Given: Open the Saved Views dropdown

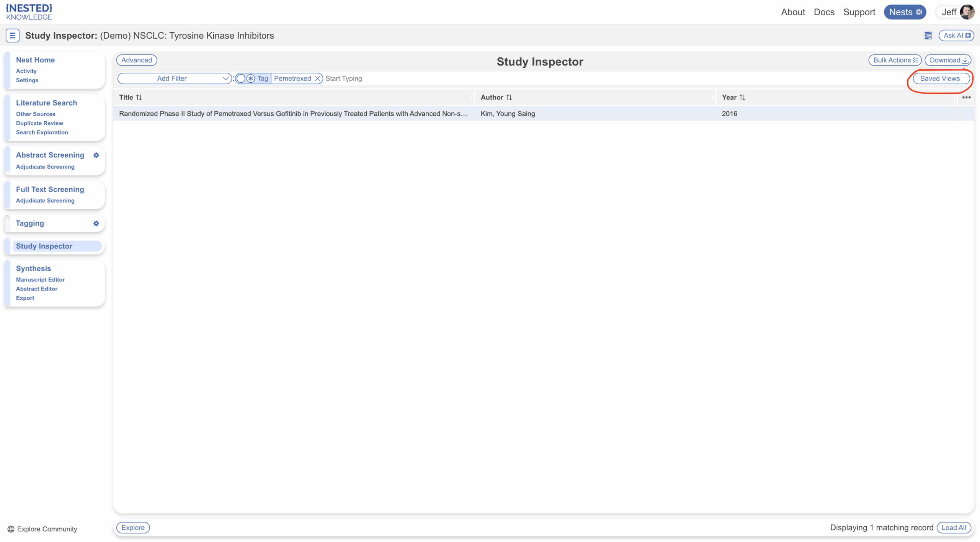Looking at the screenshot, I should click(940, 78).
